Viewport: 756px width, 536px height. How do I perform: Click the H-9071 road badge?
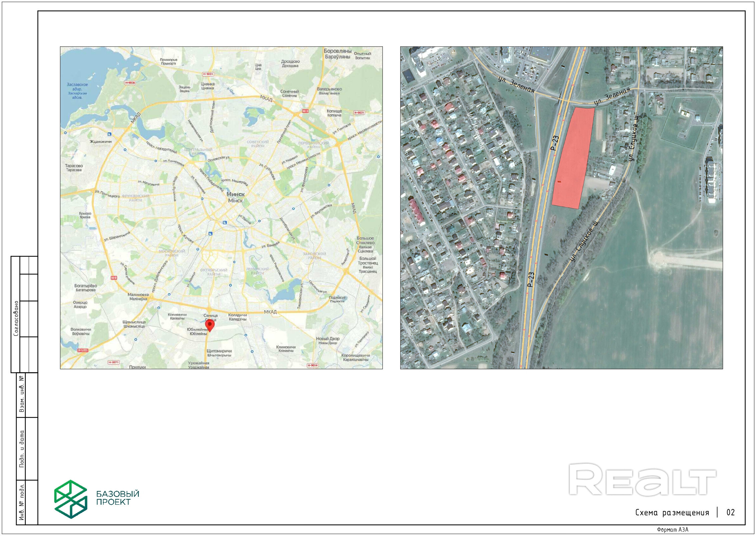pyautogui.click(x=114, y=362)
